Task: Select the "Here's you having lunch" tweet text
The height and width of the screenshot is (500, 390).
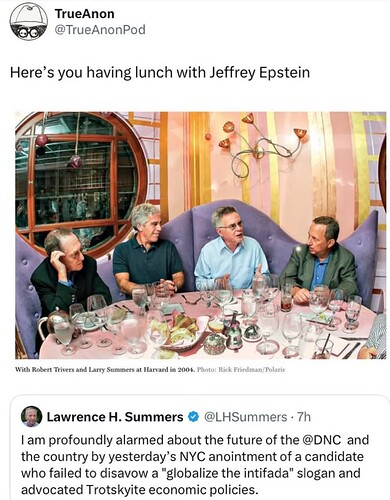Action: point(160,72)
